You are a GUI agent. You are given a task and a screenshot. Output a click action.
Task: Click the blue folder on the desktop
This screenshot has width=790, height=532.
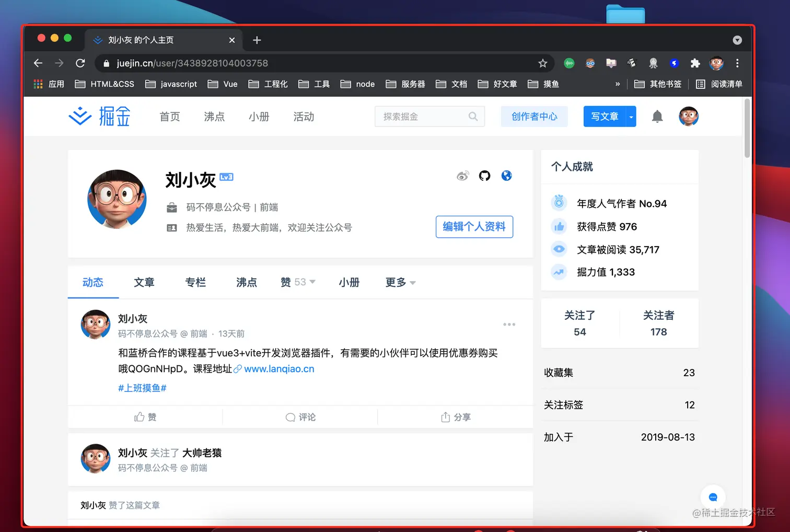pos(625,14)
